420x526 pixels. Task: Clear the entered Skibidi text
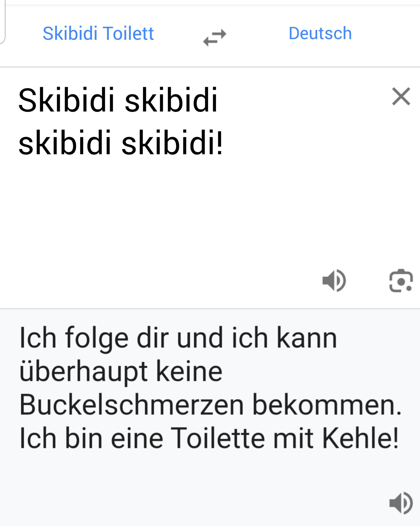coord(401,96)
